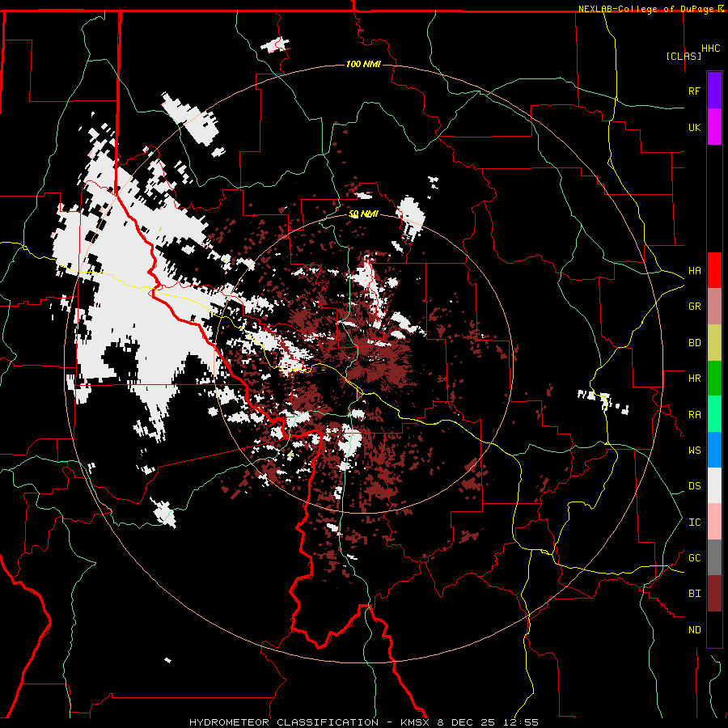Click the 'GR' legend label
The width and height of the screenshot is (728, 728).
tap(694, 307)
